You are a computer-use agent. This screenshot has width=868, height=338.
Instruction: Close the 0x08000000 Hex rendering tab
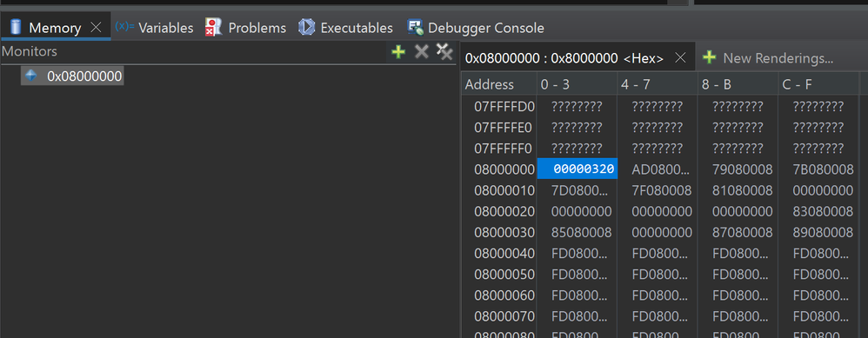pyautogui.click(x=681, y=57)
